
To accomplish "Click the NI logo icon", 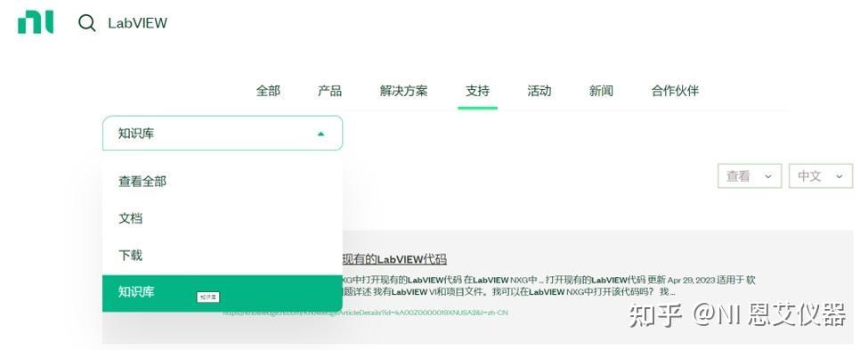I will tap(36, 22).
